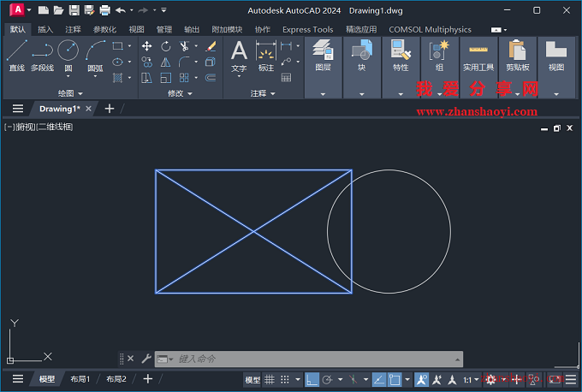Screen dimensions: 582x392
Task: Insert a Table from annotation panel
Action: pos(286,78)
